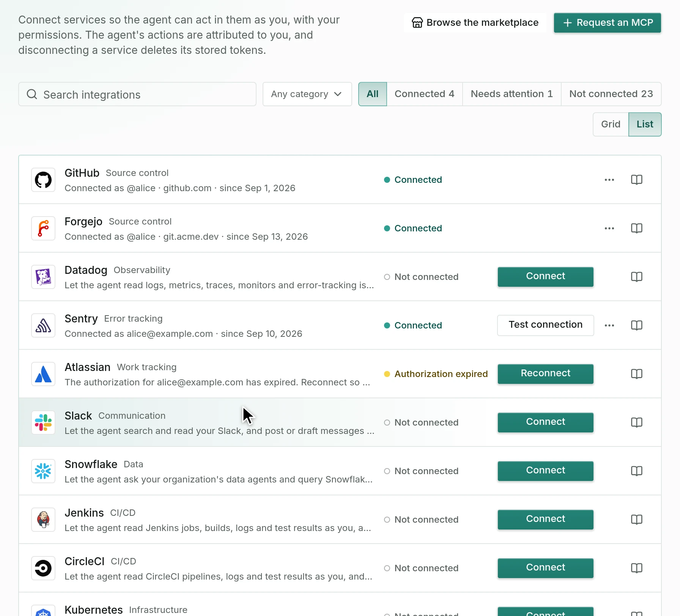Open docs book icon for CircleCI

click(636, 568)
